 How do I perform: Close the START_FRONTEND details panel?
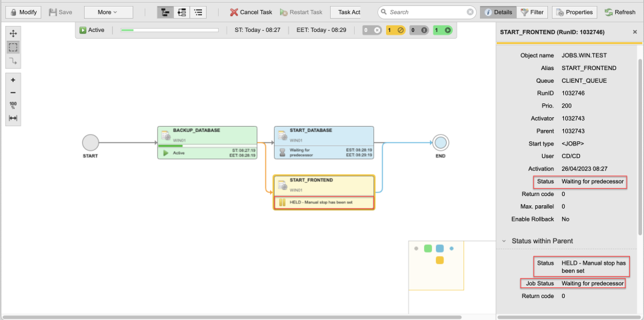pos(635,31)
